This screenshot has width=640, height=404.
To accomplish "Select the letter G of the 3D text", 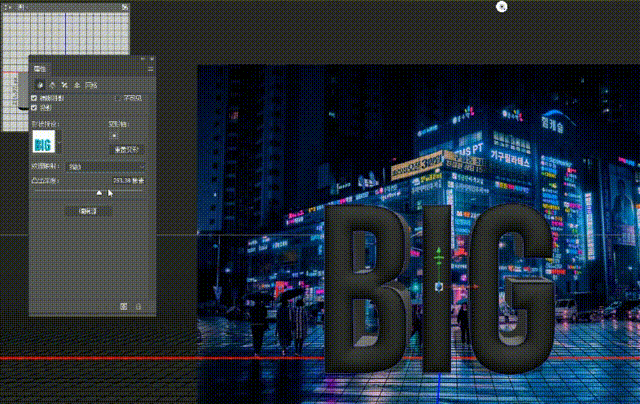I will [x=512, y=289].
